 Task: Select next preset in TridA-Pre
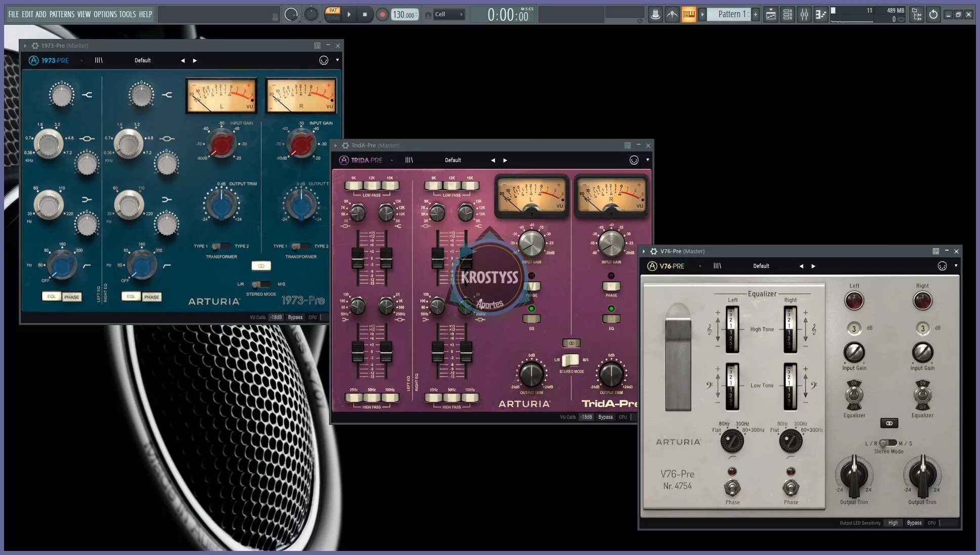tap(505, 160)
